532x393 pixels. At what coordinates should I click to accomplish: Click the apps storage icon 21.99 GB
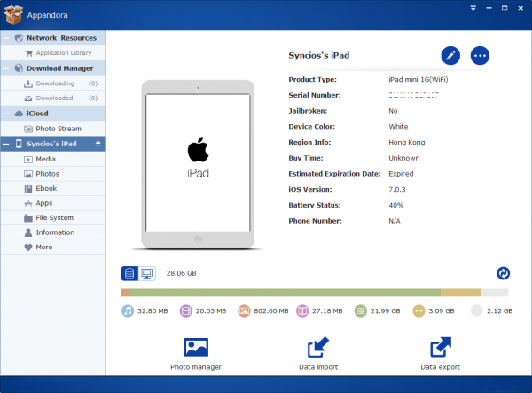click(361, 310)
